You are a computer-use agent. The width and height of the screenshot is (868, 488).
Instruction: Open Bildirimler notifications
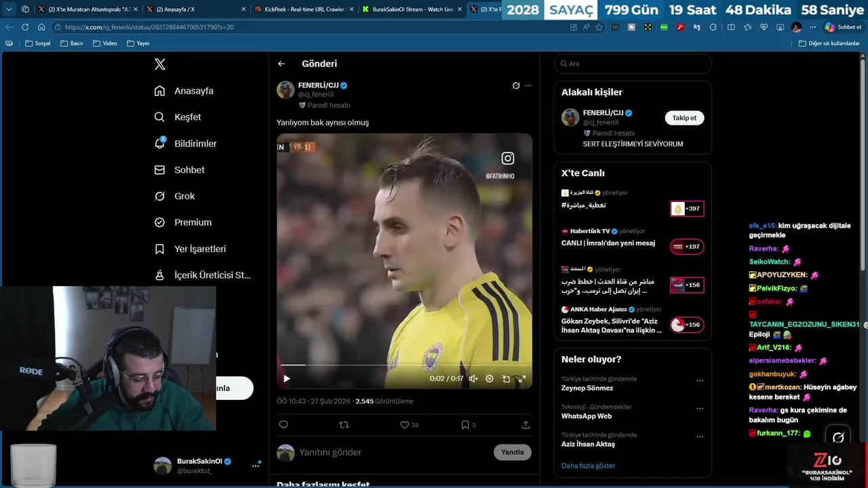click(186, 144)
